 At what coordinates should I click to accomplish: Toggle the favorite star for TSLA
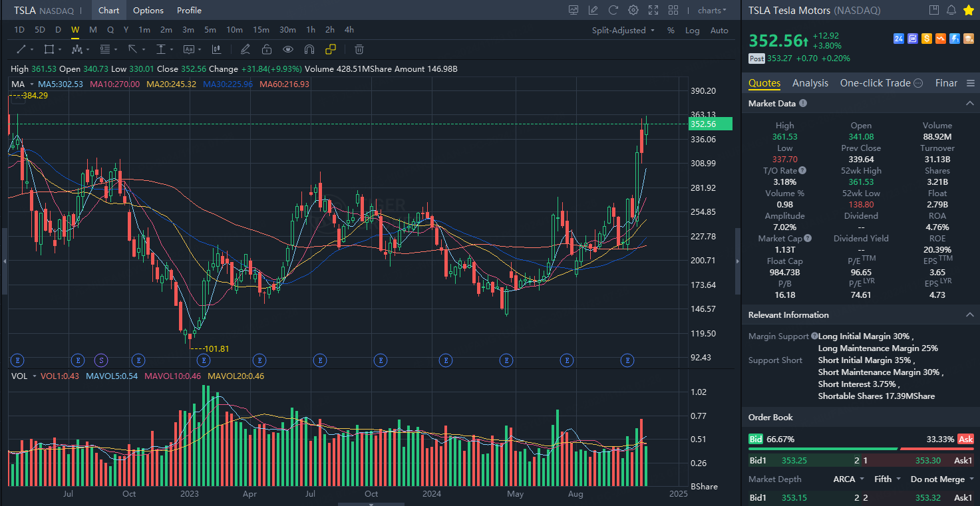(969, 10)
